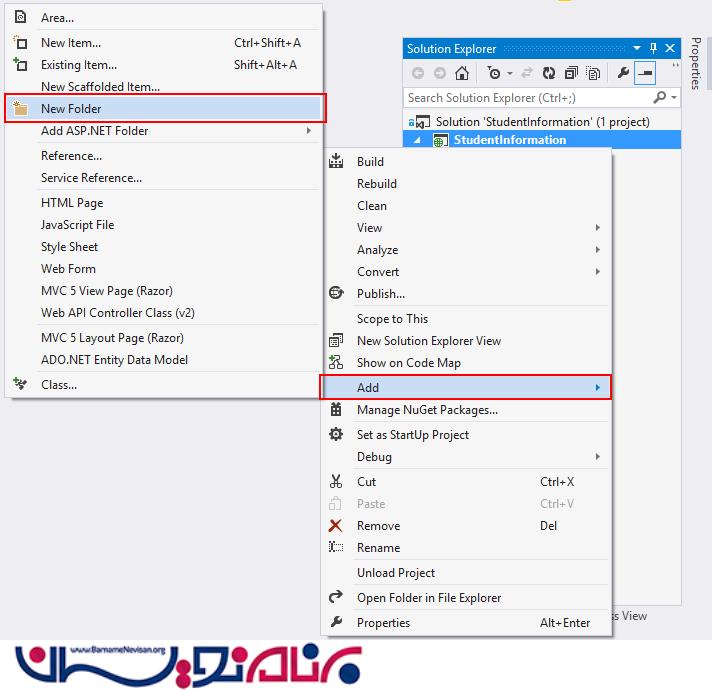Click the Home icon in Solution Explorer
This screenshot has width=712, height=690.
(461, 73)
